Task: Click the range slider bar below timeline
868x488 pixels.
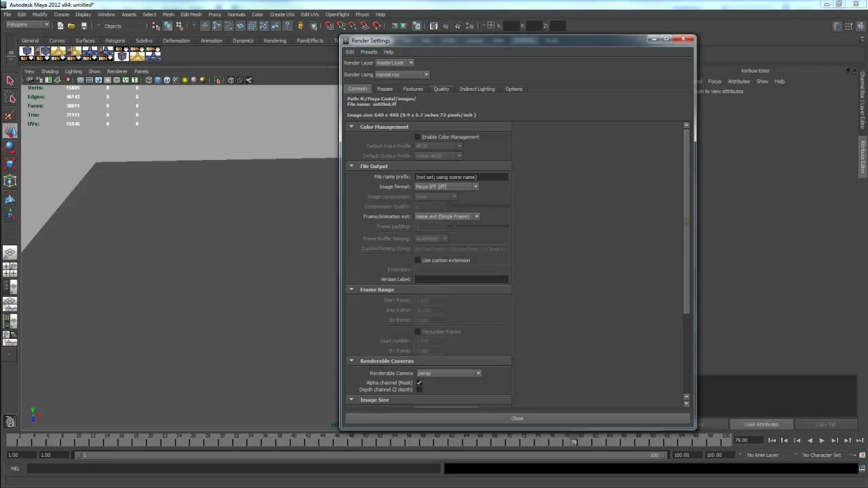Action: (371, 455)
